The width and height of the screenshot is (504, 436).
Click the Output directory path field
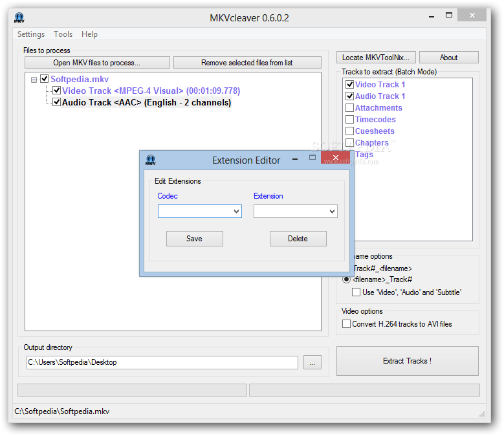coord(162,362)
